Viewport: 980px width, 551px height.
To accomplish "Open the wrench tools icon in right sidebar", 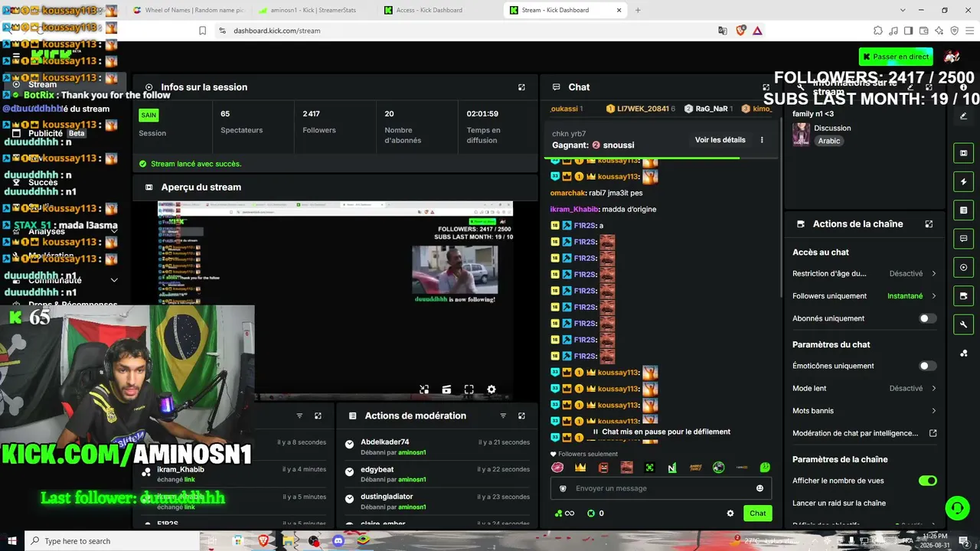I will 963,324.
